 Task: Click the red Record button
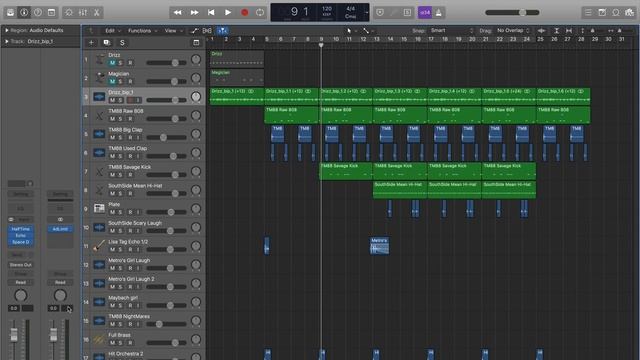click(244, 13)
